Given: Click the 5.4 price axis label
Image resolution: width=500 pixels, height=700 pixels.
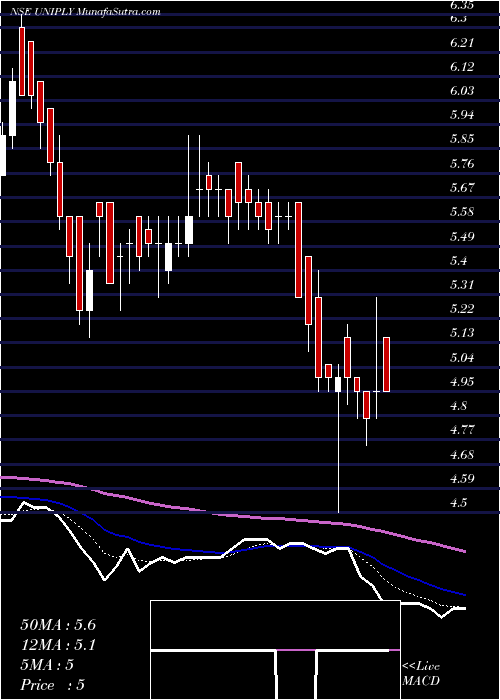Looking at the screenshot, I should 459,261.
